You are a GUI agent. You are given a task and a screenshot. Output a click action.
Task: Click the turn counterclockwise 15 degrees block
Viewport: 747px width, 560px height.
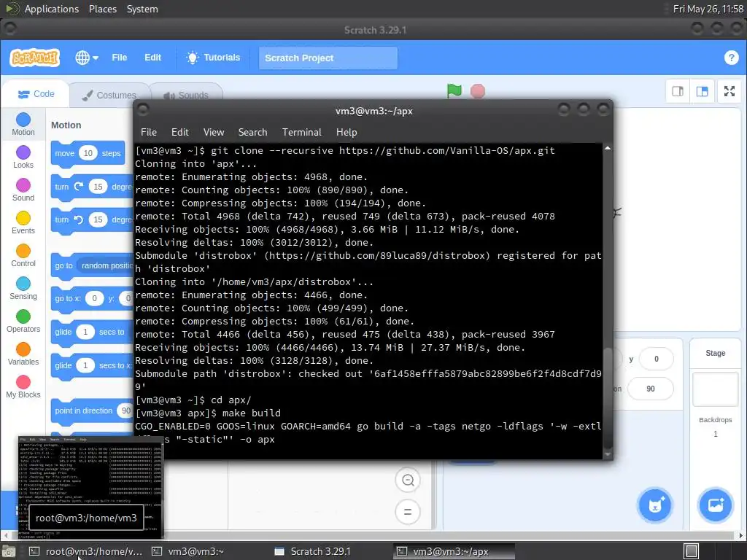click(61, 219)
